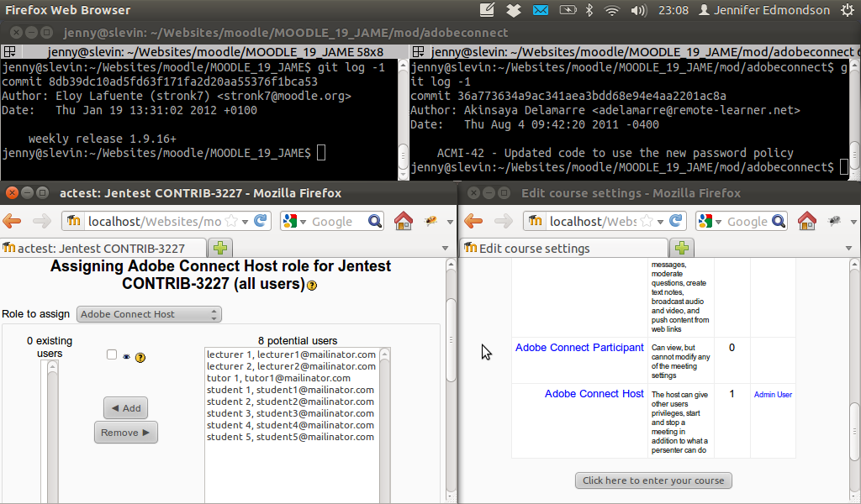
Task: Click forward arrow in Edit course settings window
Action: click(503, 222)
